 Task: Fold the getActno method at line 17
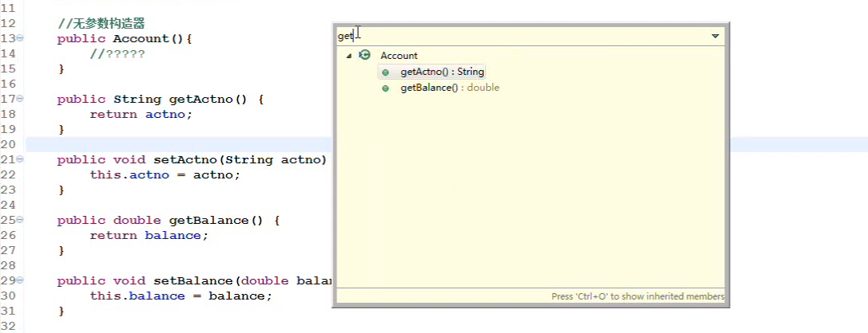click(20, 99)
